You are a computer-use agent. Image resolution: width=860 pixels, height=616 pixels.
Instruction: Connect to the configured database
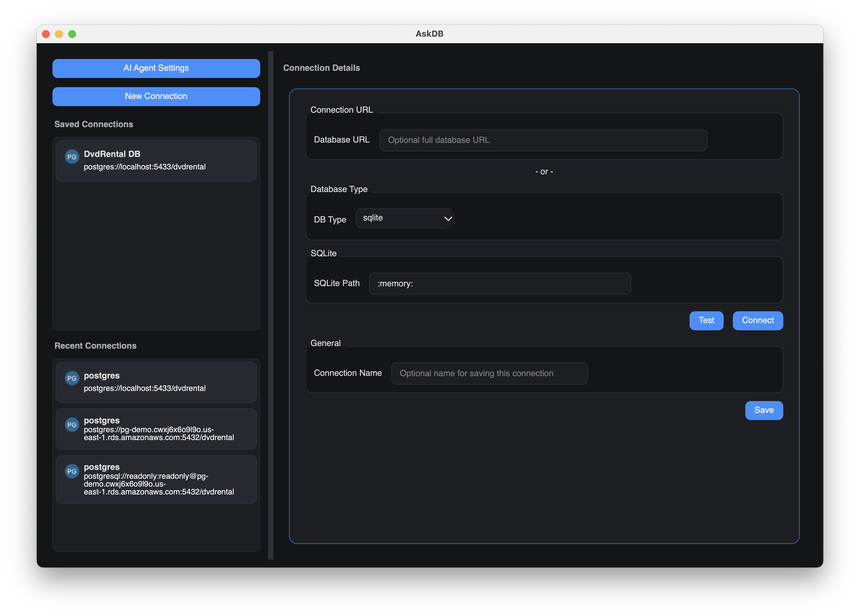click(x=757, y=320)
